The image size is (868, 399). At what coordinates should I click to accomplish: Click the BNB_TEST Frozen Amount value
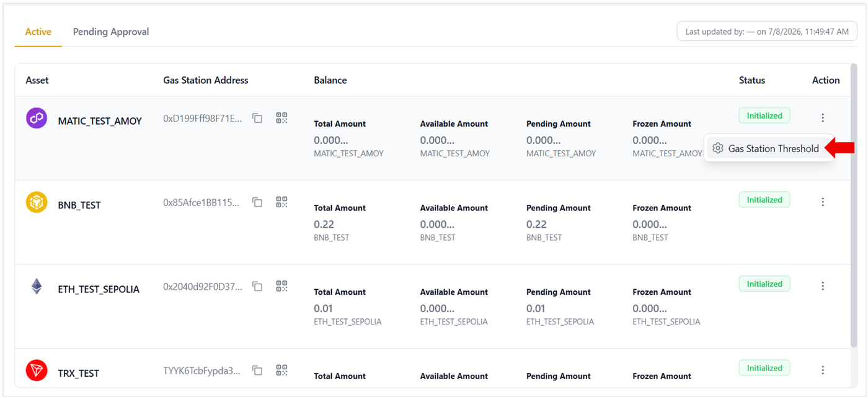coord(650,225)
